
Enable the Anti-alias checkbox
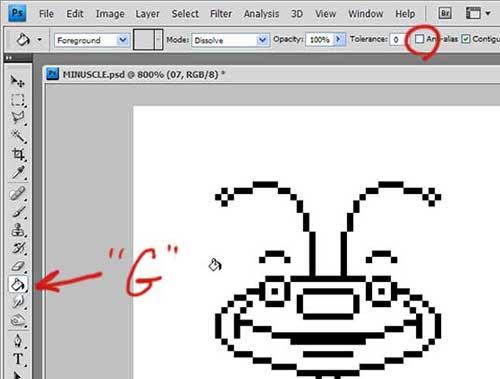pyautogui.click(x=419, y=39)
